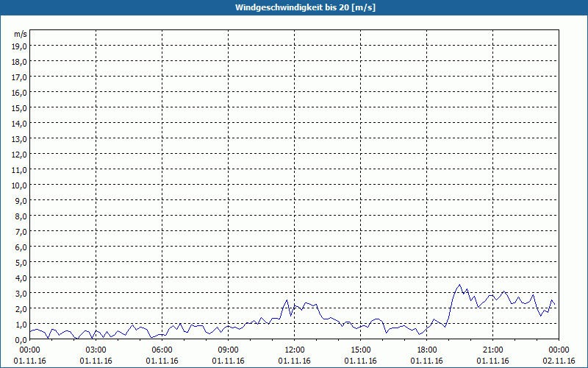The image size is (588, 368).
Task: Click the 7,0 y-axis label
Action: (21, 231)
